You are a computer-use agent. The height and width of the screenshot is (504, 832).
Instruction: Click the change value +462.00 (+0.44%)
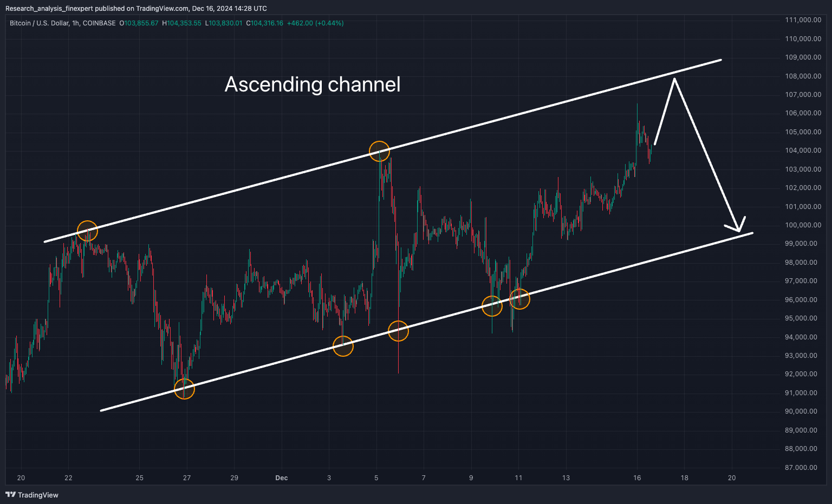coord(315,23)
